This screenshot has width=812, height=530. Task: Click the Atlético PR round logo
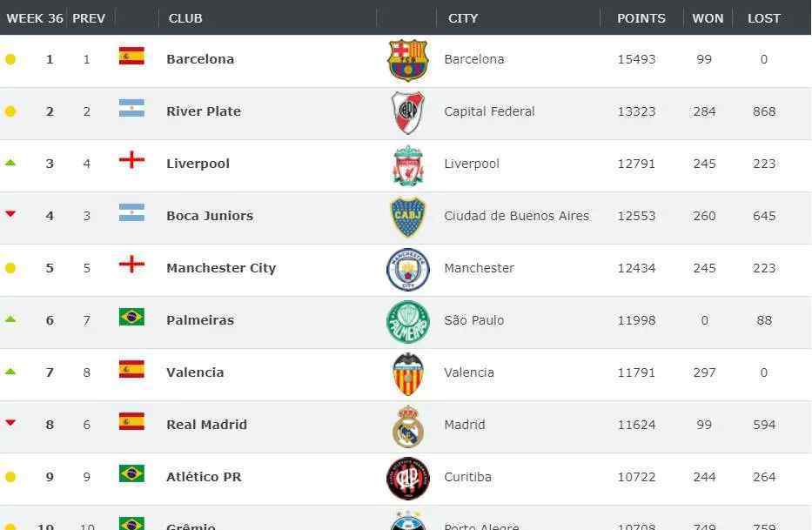click(x=408, y=479)
